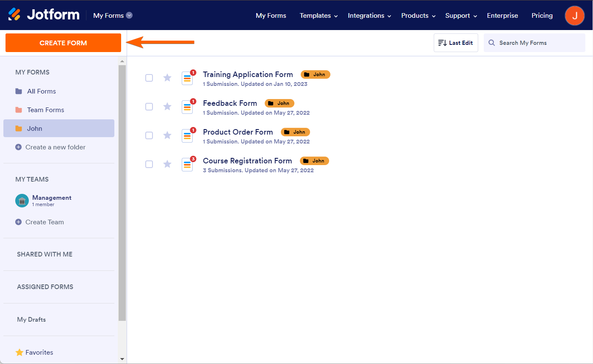The image size is (593, 364).
Task: Click '3 Submissions. Updated on May 27, 2022' text
Action: point(258,171)
